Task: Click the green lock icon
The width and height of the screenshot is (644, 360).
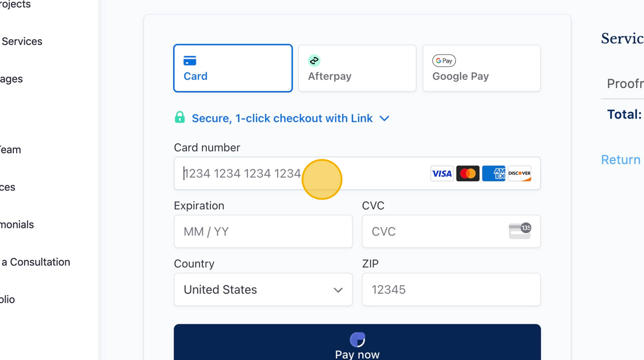Action: coord(180,117)
